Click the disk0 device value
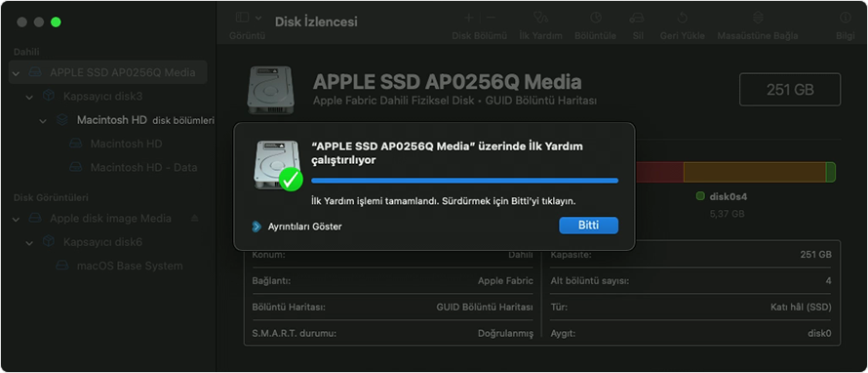The width and height of the screenshot is (868, 373). point(820,334)
